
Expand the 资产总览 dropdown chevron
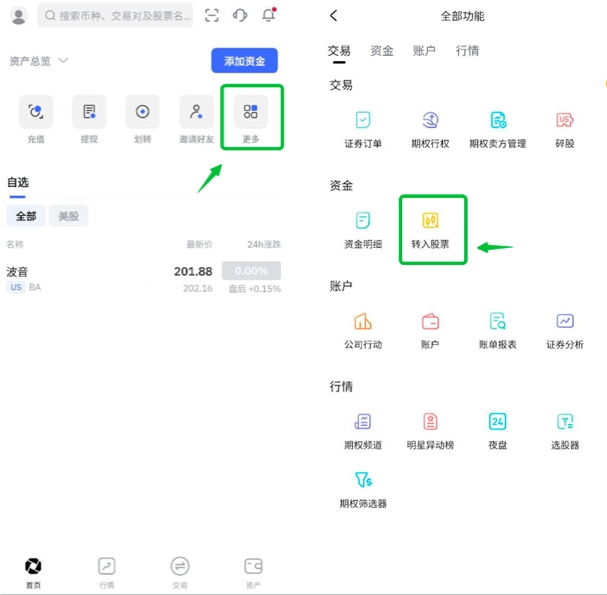(x=63, y=61)
